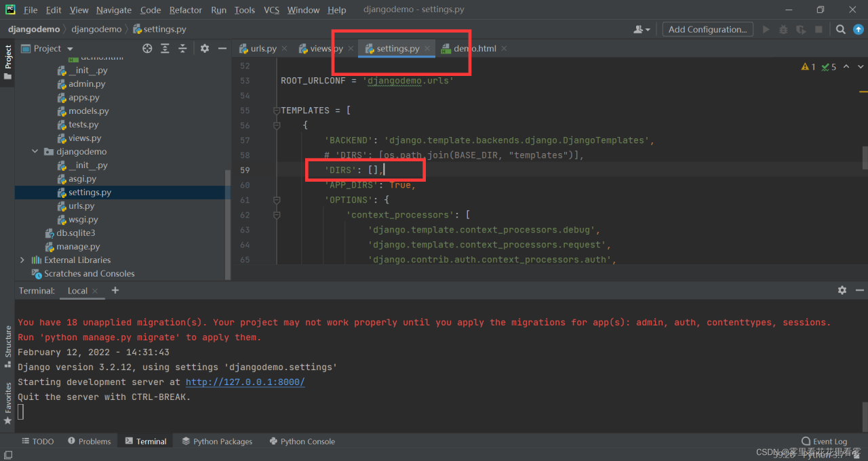
Task: Open the Python Packages tool window
Action: 217,441
